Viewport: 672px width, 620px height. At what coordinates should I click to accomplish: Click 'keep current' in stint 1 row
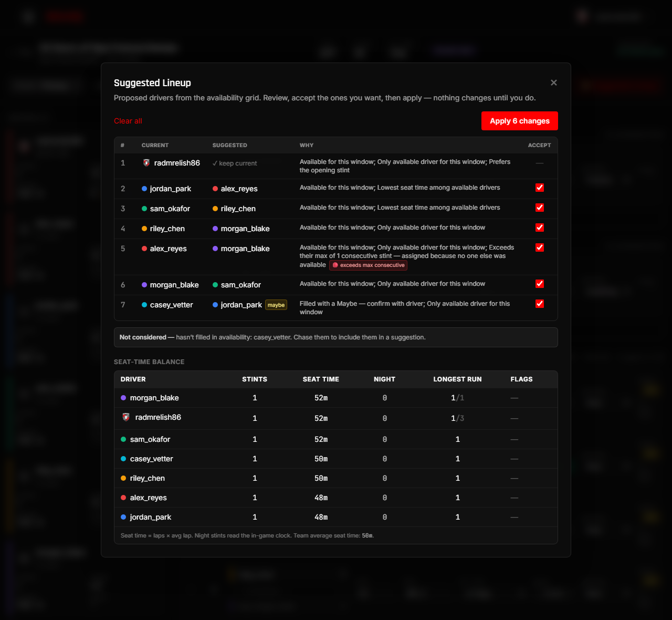(x=235, y=163)
